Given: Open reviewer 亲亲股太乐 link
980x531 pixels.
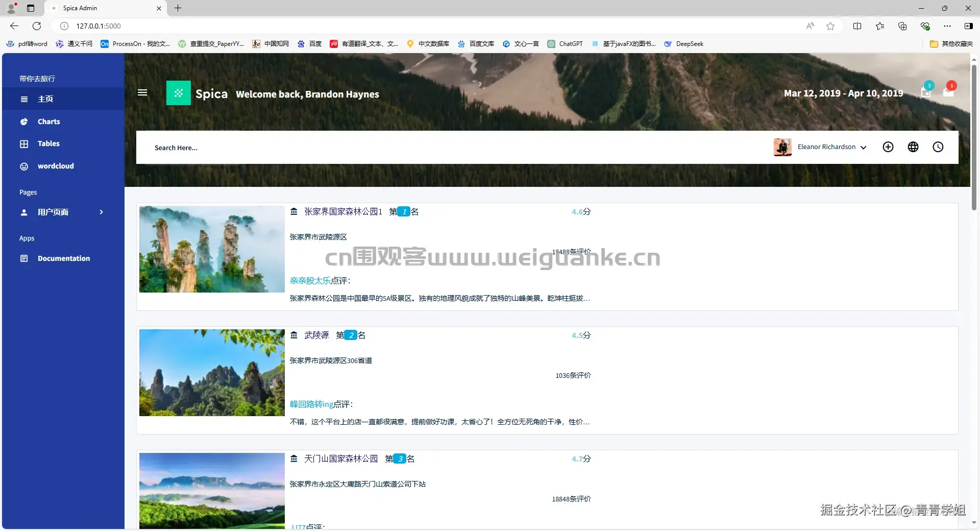Looking at the screenshot, I should click(310, 281).
